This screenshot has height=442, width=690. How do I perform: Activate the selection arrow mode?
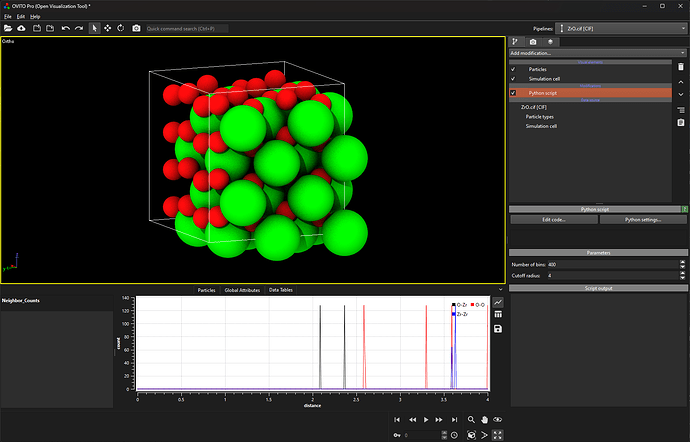[x=94, y=28]
